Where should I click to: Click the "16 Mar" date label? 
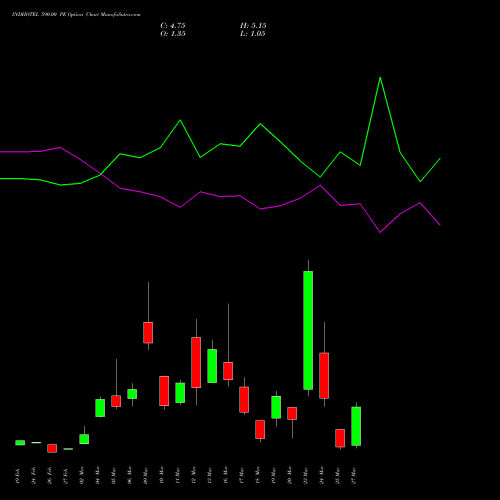[226, 476]
